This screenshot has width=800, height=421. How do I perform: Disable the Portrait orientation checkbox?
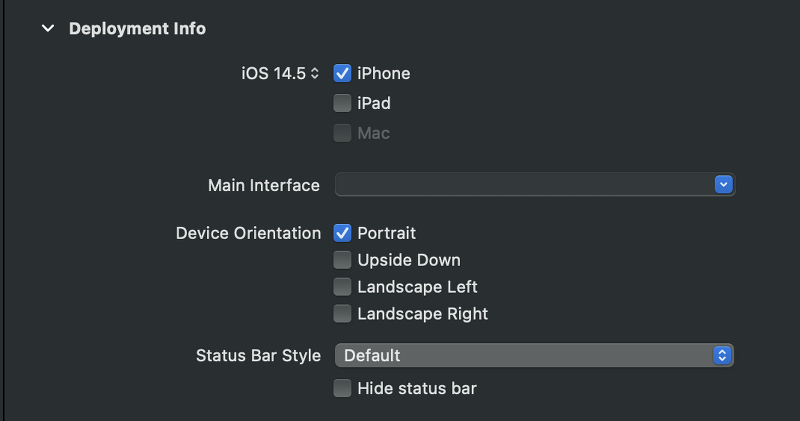coord(342,233)
